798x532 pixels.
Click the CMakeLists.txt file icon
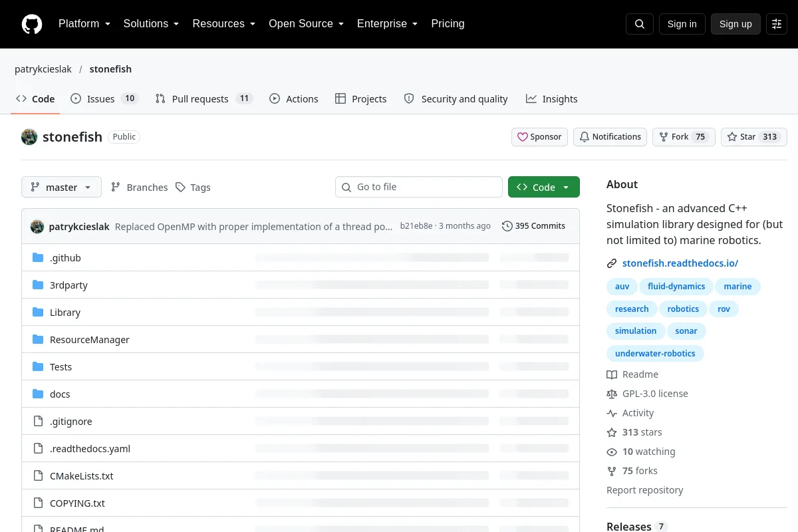click(38, 476)
